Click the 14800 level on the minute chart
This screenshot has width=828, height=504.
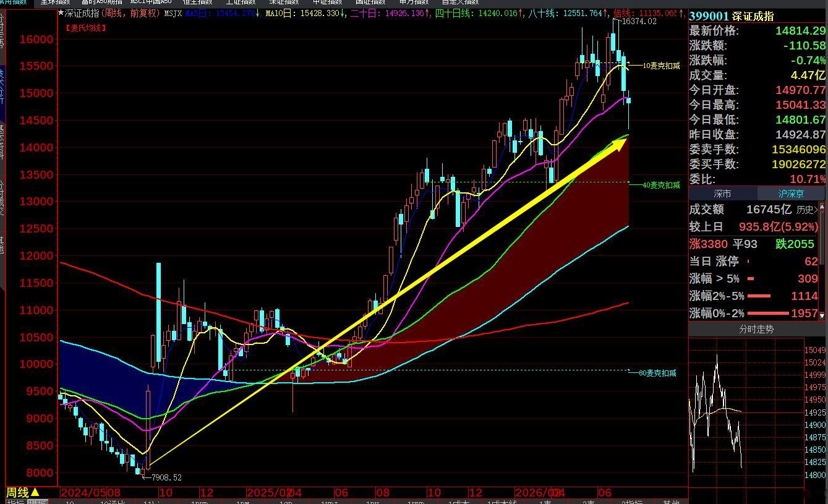[815, 476]
